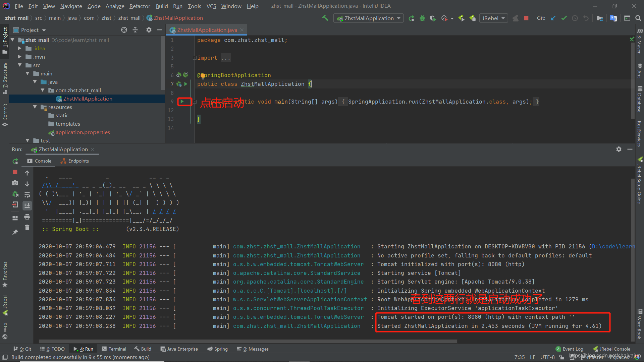Expand the .idea folder
The width and height of the screenshot is (644, 362).
coord(20,48)
